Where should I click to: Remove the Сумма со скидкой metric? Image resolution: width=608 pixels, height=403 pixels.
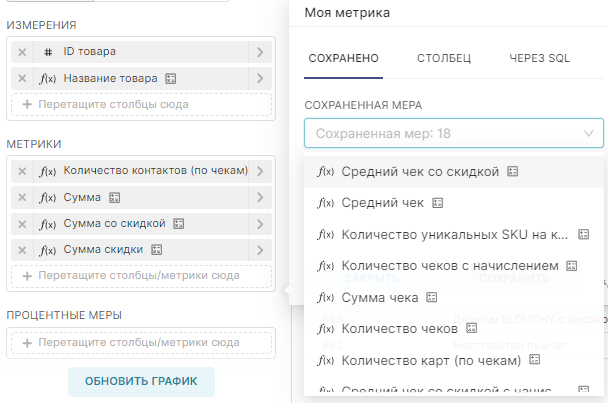pyautogui.click(x=22, y=223)
